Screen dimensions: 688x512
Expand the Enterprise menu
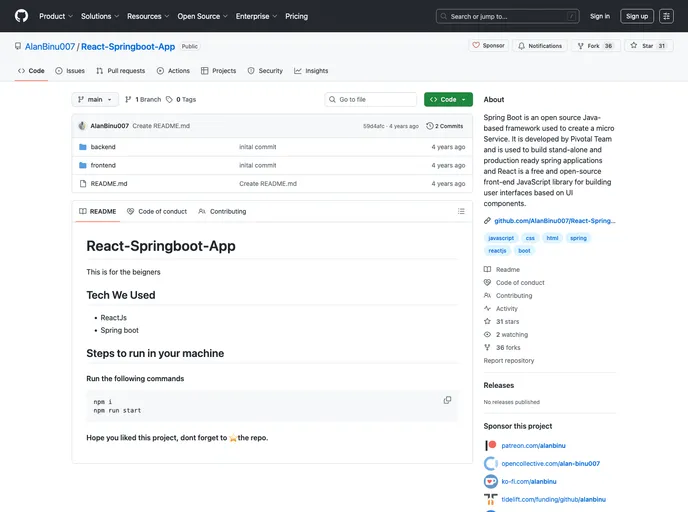(x=256, y=16)
